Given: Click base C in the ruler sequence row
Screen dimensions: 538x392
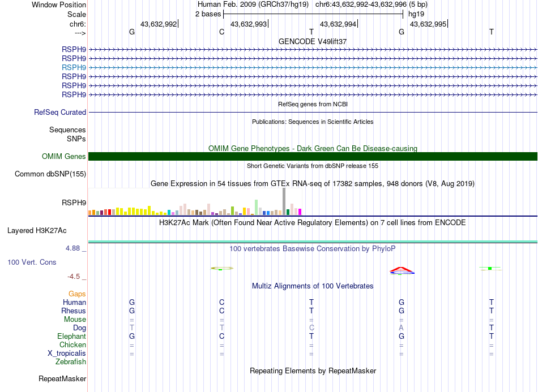Looking at the screenshot, I should pyautogui.click(x=221, y=32).
